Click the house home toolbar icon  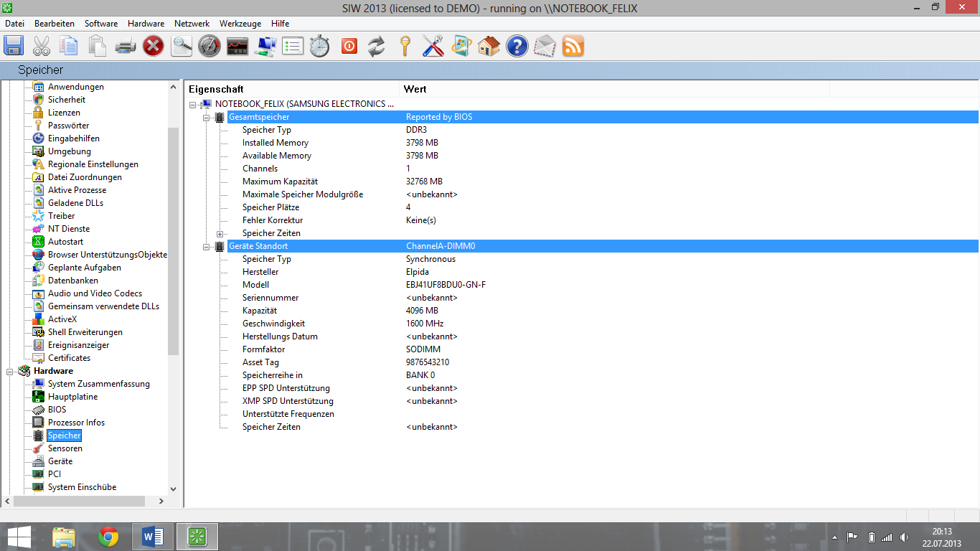click(x=489, y=47)
